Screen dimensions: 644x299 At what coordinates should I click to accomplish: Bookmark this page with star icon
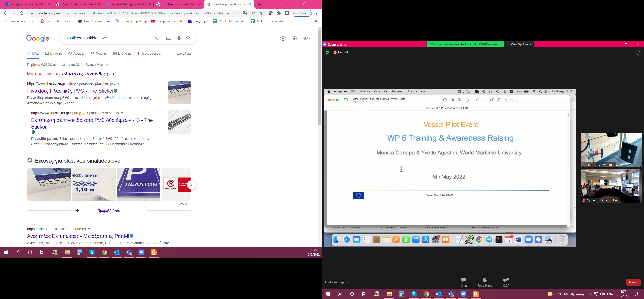(261, 13)
